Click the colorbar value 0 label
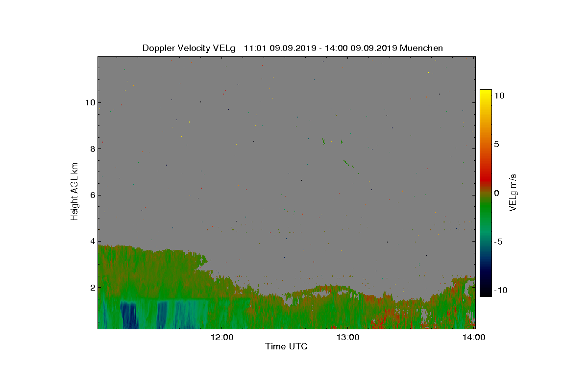The height and width of the screenshot is (392, 588). pyautogui.click(x=496, y=193)
